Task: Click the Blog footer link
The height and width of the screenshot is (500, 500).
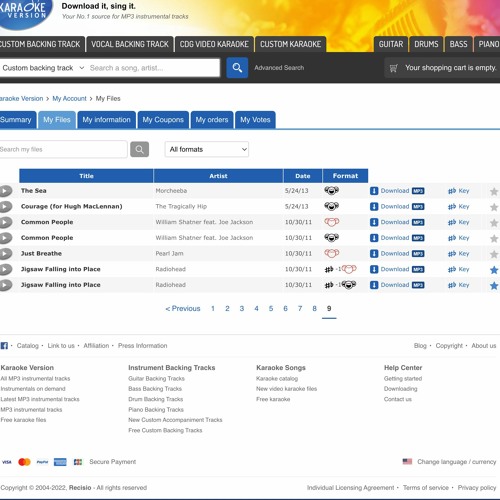Action: (420, 346)
